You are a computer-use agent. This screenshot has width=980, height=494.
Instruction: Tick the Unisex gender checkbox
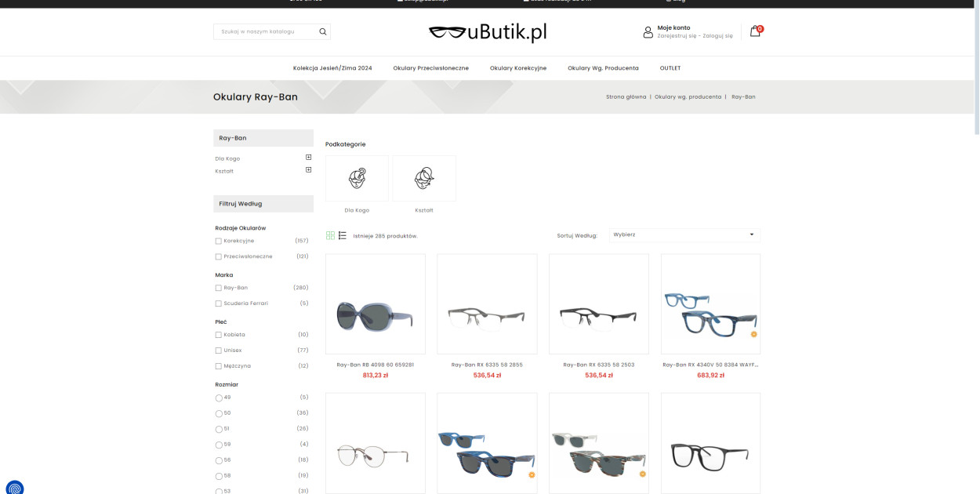219,351
